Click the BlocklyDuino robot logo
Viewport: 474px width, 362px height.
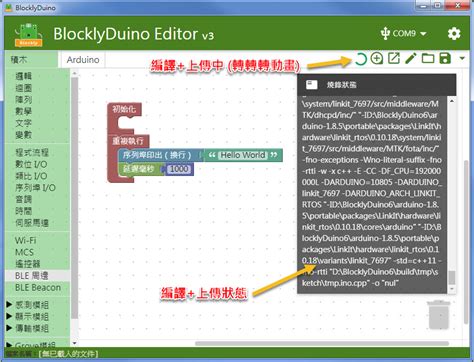(28, 35)
